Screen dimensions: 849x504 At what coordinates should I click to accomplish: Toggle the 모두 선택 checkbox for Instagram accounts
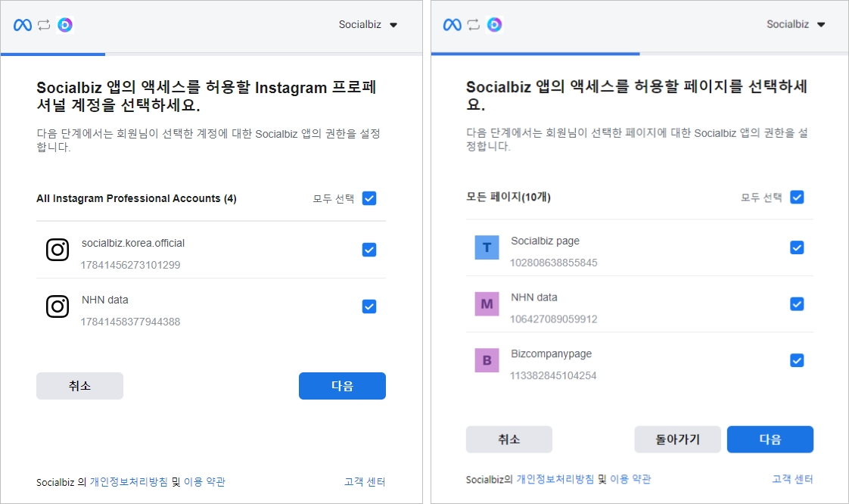pos(369,198)
